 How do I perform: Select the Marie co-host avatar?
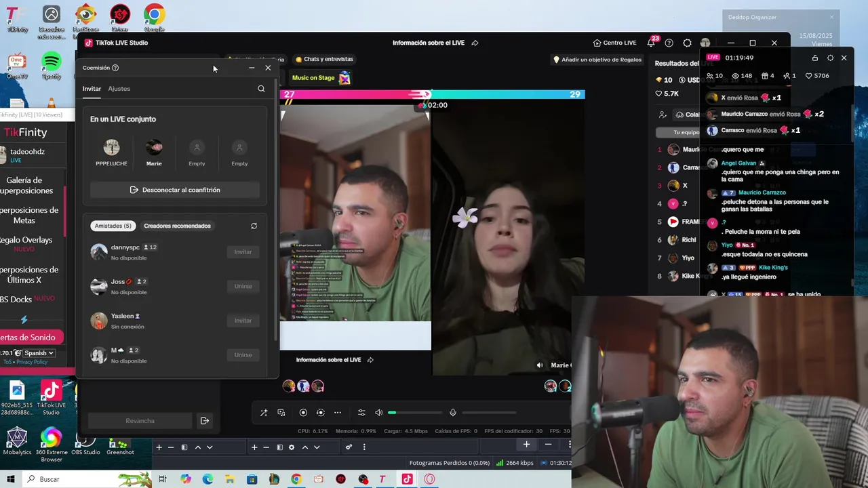click(x=154, y=147)
